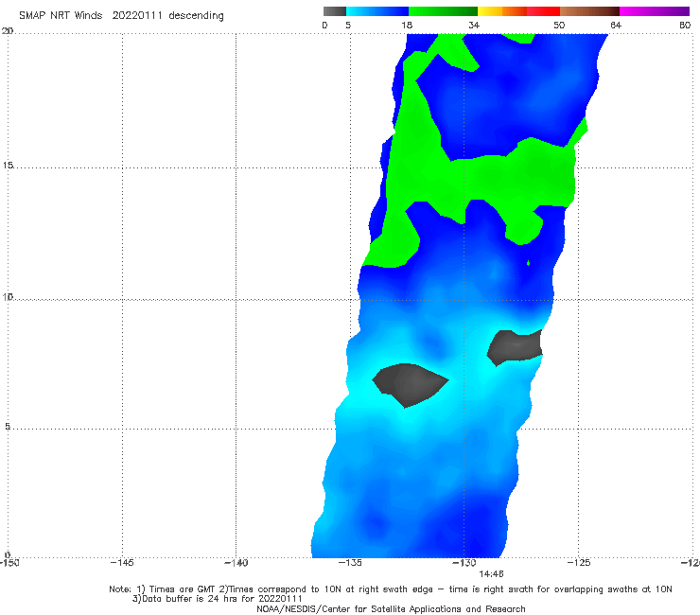Click the NOAA/NESDIS Center credit line

[x=391, y=609]
